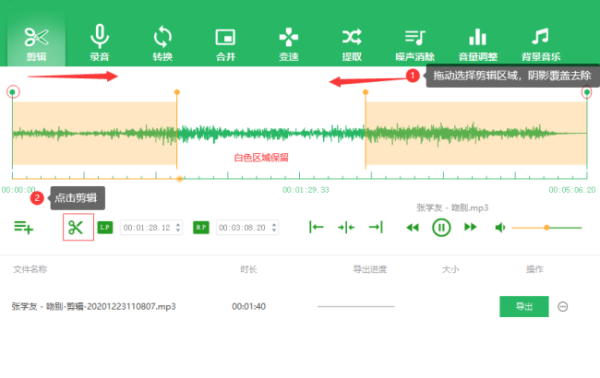
Task: Open the 转换 convert tab
Action: (163, 43)
